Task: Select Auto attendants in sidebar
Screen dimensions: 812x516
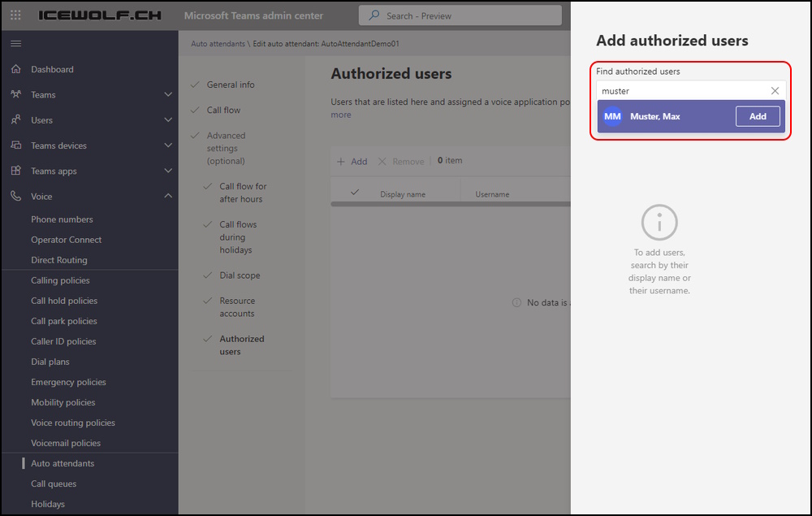Action: click(x=63, y=463)
